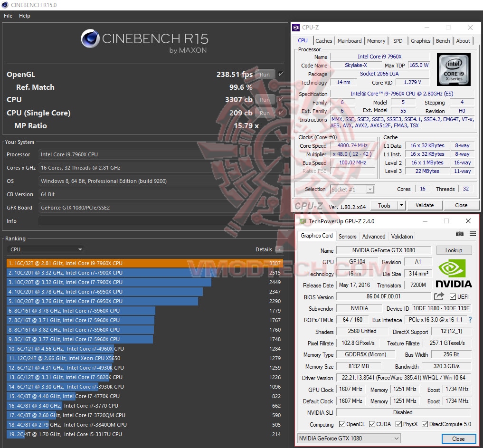The image size is (483, 448).
Task: Click the question mark next to Bus Interface
Action: coord(470,320)
